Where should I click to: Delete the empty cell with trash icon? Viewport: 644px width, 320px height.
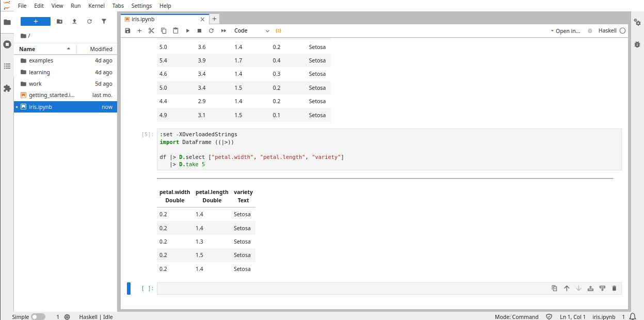coord(614,289)
